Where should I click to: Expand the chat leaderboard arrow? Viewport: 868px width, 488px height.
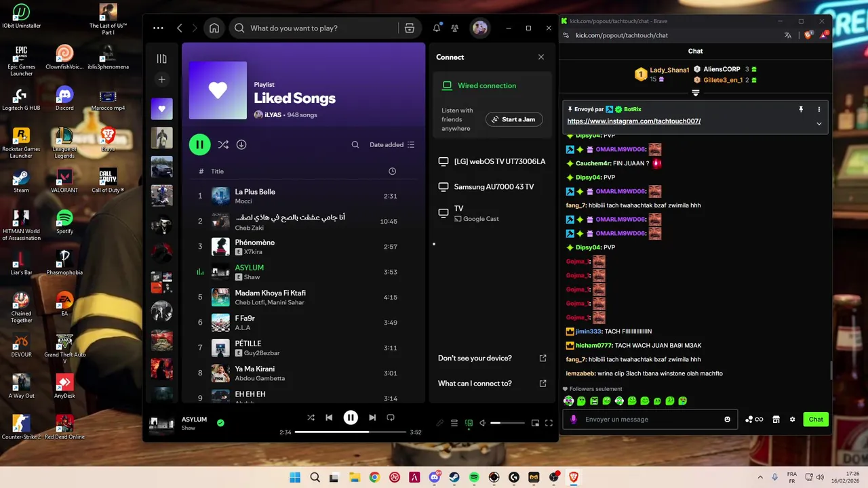[696, 93]
